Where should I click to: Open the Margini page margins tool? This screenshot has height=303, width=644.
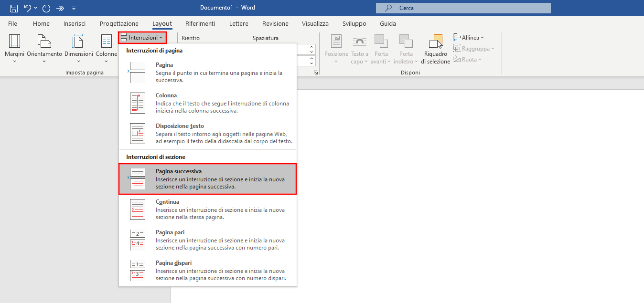(x=14, y=49)
